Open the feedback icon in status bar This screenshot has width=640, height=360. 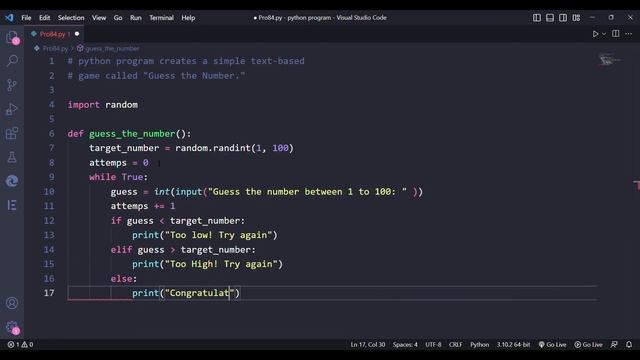(614, 344)
